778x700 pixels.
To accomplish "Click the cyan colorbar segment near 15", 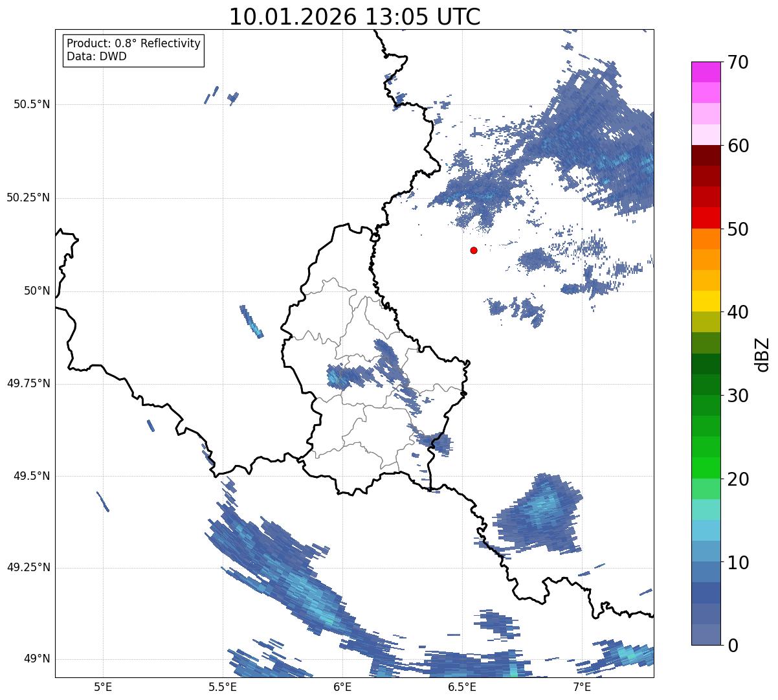I will tap(706, 510).
